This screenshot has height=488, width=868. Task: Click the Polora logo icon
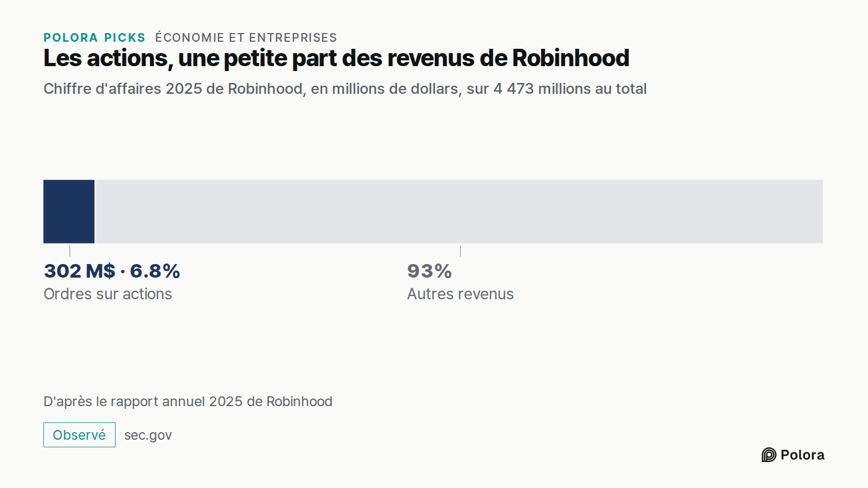(769, 455)
